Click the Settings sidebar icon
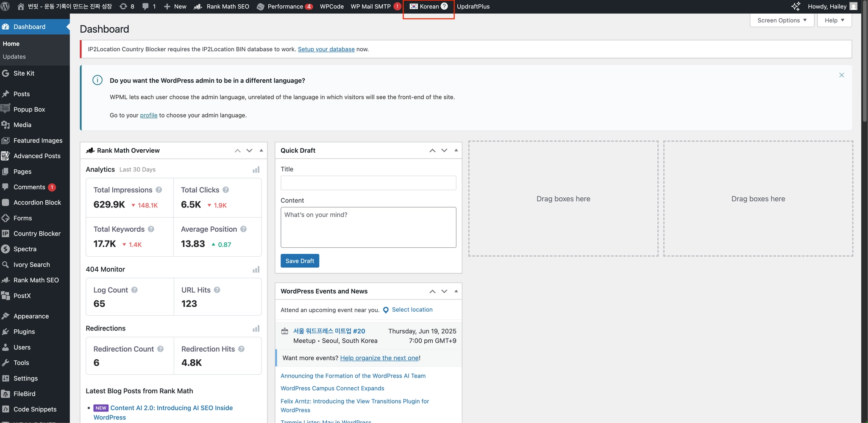This screenshot has width=868, height=423. pyautogui.click(x=6, y=378)
